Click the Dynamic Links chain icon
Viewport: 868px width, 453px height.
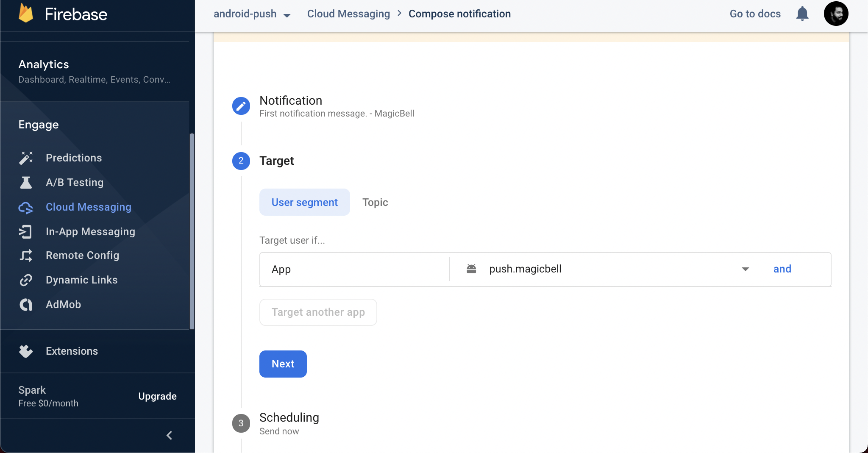click(x=25, y=280)
